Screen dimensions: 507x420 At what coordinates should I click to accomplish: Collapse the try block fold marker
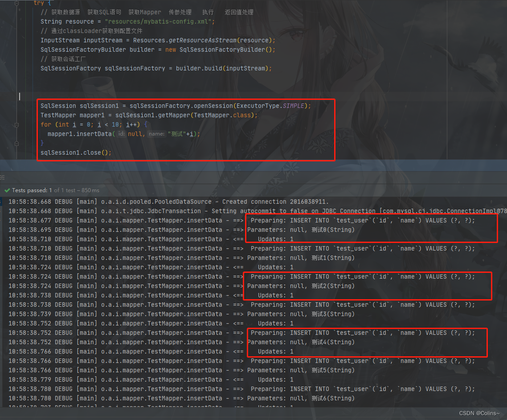point(17,3)
